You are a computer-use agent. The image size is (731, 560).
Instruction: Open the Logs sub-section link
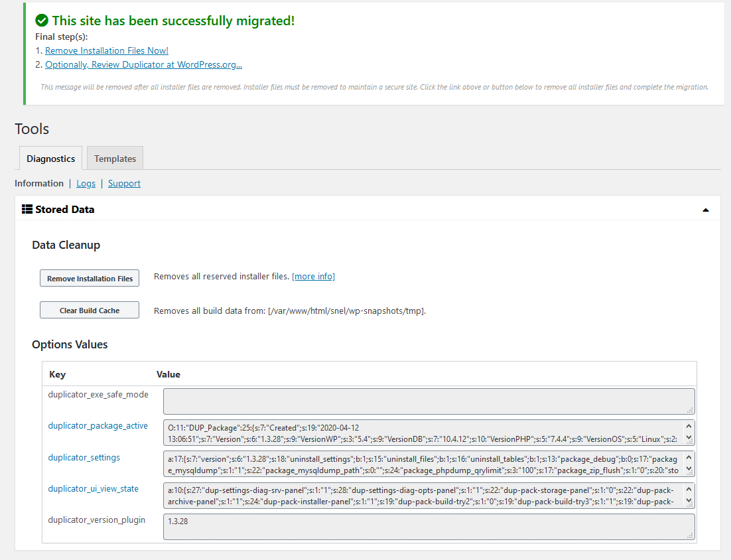[86, 183]
